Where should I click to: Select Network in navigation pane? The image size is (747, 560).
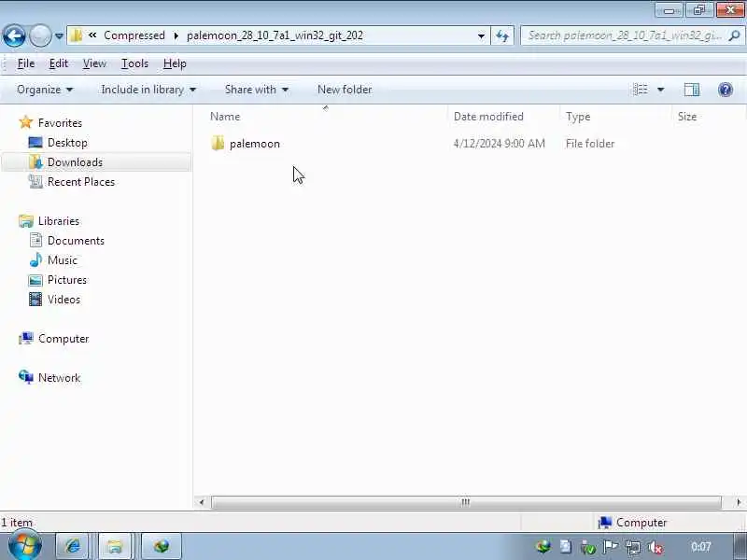point(59,378)
